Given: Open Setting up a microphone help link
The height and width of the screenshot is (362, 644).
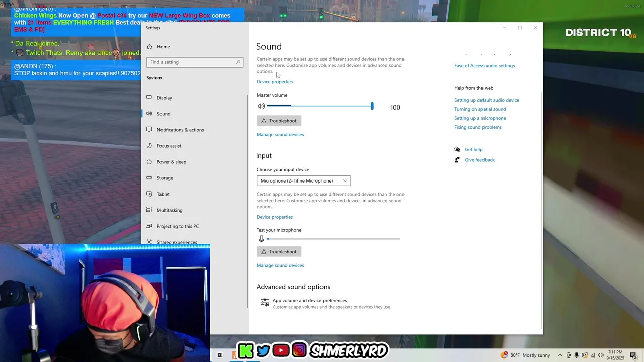Looking at the screenshot, I should (480, 118).
